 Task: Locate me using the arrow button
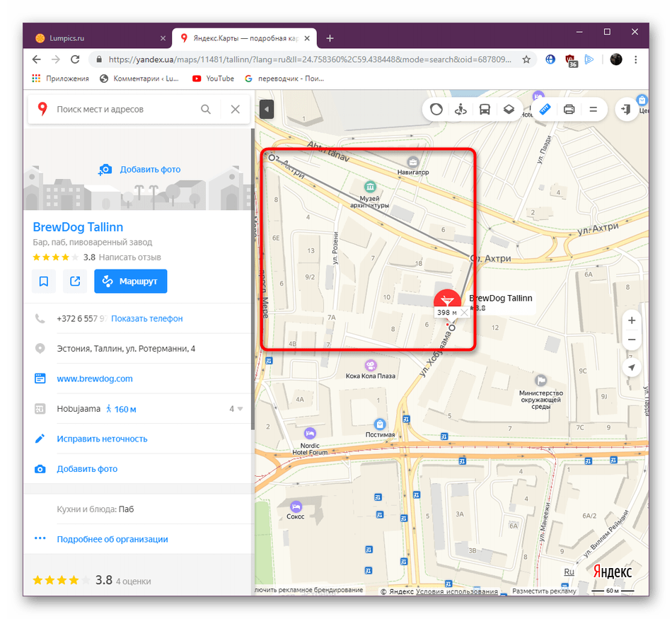[x=631, y=367]
